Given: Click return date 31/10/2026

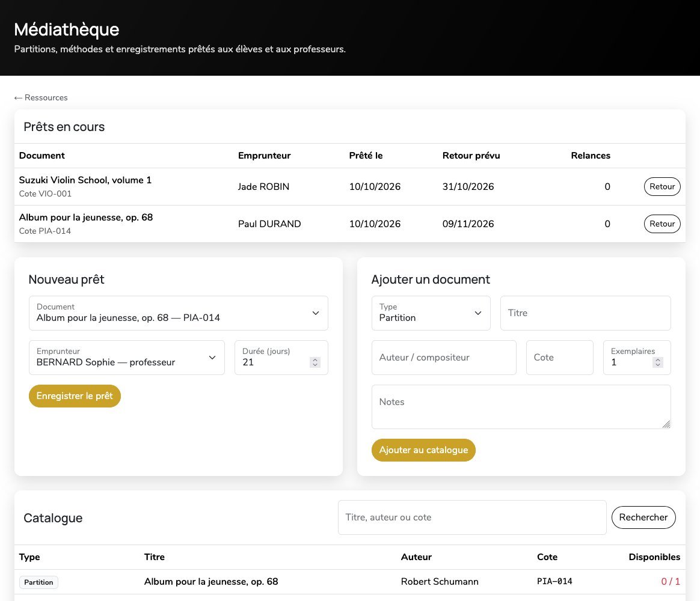Looking at the screenshot, I should point(468,187).
